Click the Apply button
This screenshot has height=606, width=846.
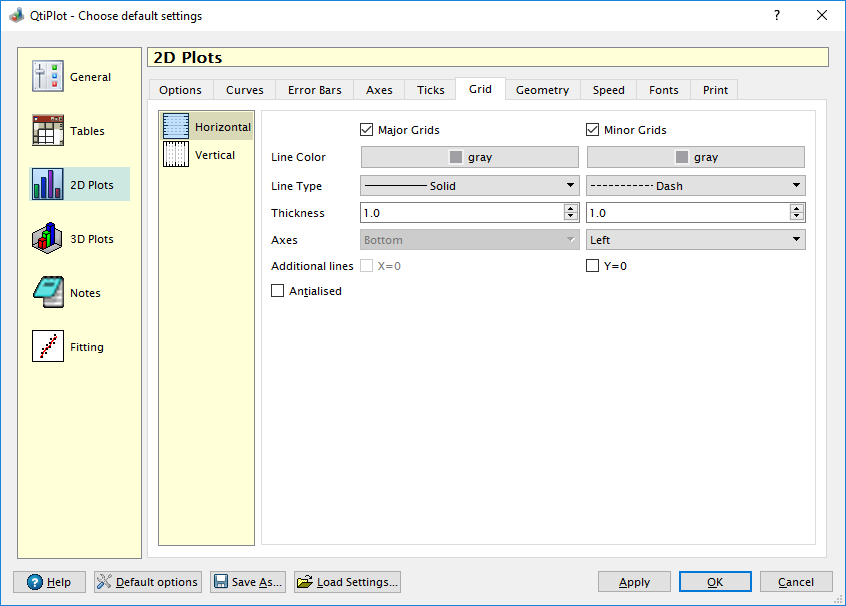click(x=634, y=582)
